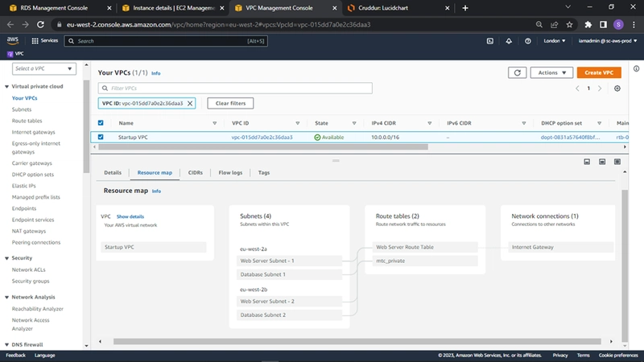Open the Services grid menu

tap(45, 41)
